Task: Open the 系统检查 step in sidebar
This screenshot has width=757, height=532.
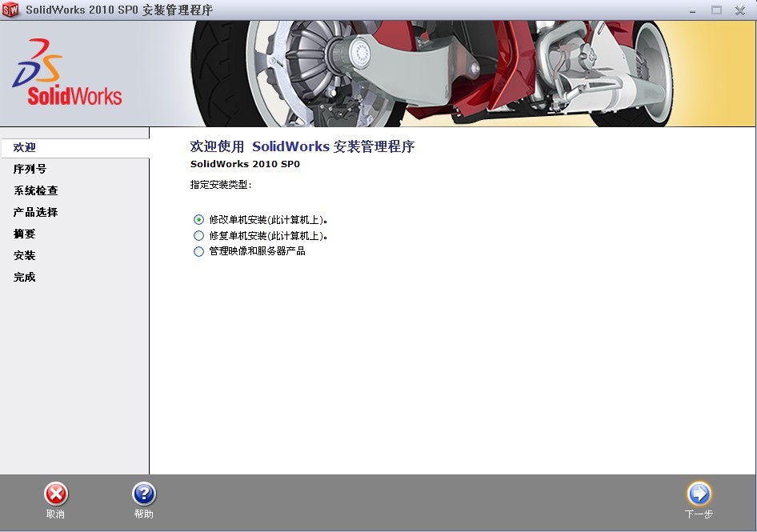Action: pos(36,190)
